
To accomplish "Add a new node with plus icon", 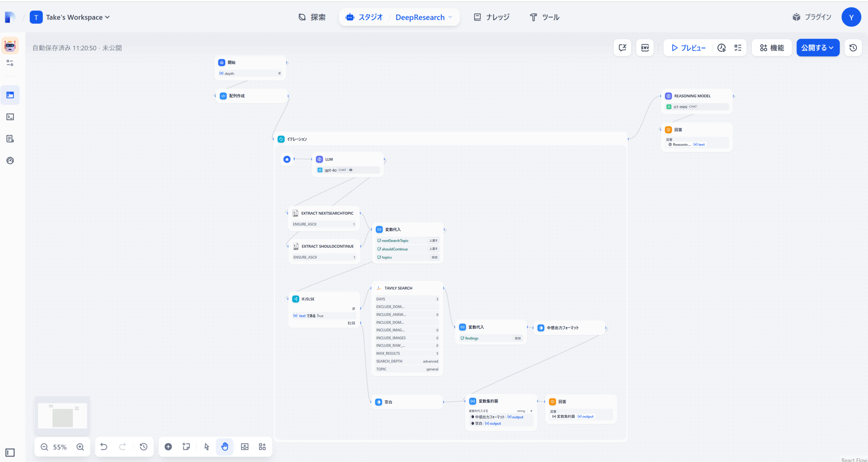I will click(168, 447).
